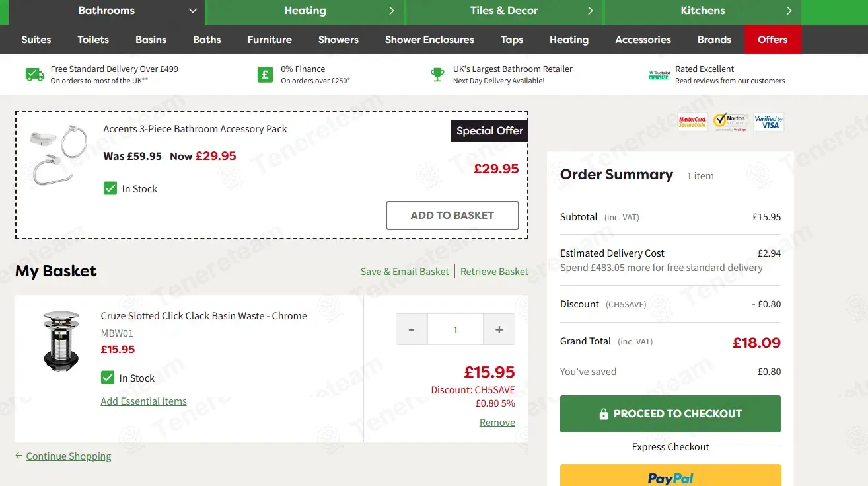Click the Trustpilot stars logo
The width and height of the screenshot is (868, 486).
pos(659,75)
